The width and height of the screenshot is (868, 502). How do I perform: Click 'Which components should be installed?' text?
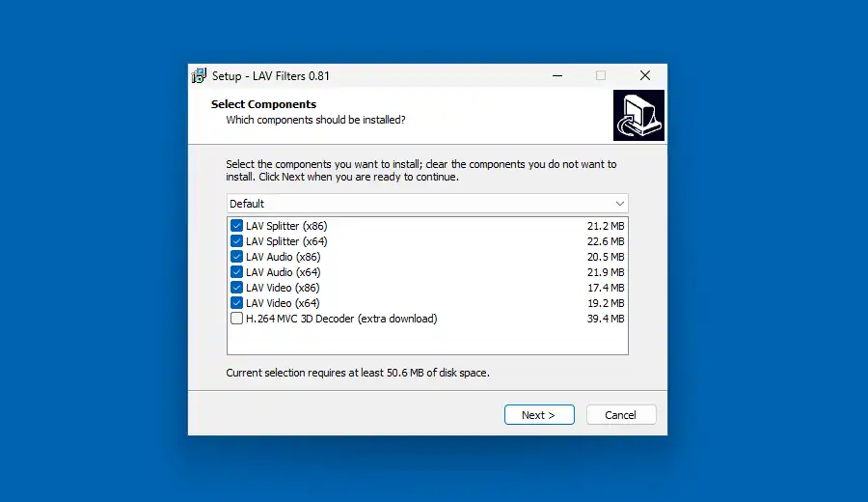pos(315,120)
